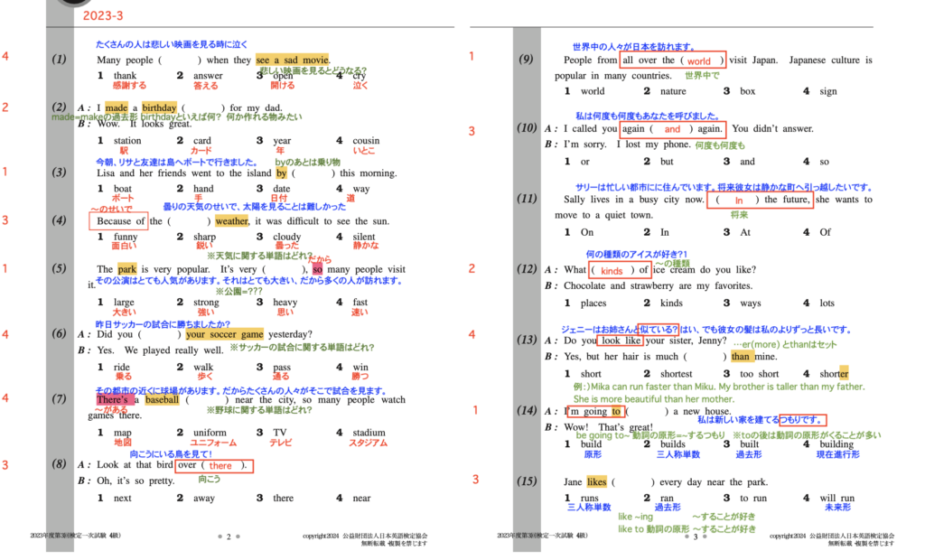Pick the 'Of' option in question 11
This screenshot has height=560, width=925.
point(825,232)
